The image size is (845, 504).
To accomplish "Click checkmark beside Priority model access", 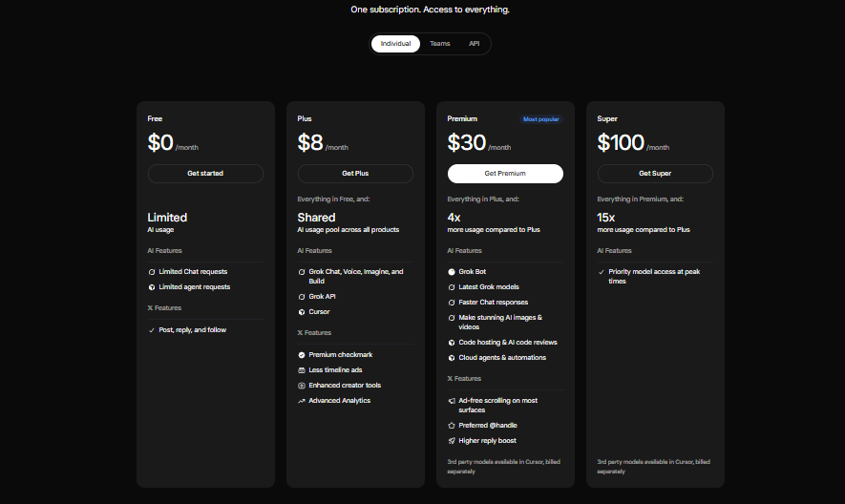I will coord(601,272).
